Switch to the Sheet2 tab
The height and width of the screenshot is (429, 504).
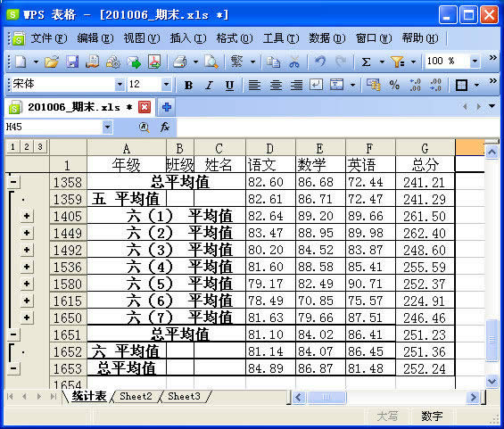(x=136, y=397)
